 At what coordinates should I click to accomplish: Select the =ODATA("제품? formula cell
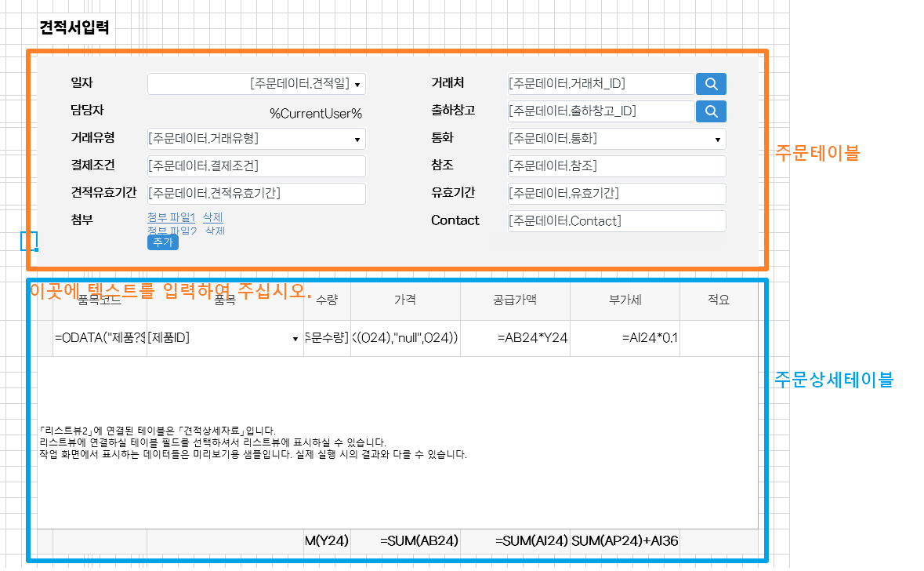tap(100, 339)
